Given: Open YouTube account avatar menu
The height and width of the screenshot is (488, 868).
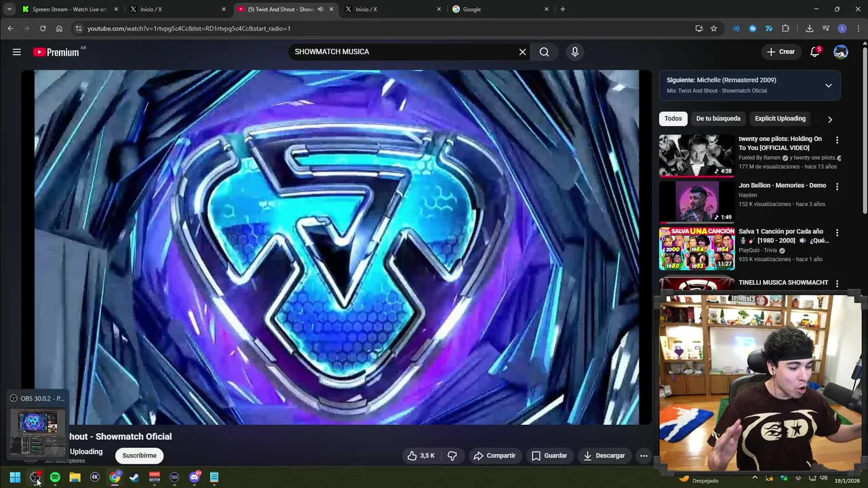Looking at the screenshot, I should point(841,52).
